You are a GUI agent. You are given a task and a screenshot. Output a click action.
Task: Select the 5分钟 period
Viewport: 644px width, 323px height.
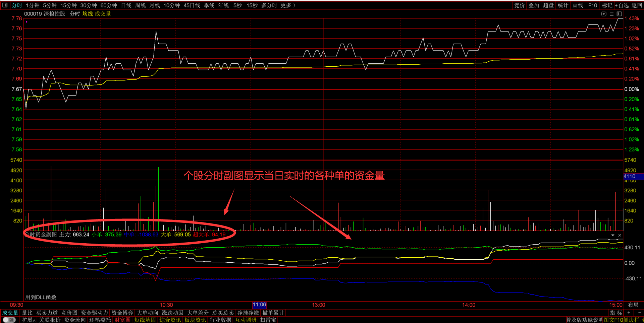click(x=50, y=5)
